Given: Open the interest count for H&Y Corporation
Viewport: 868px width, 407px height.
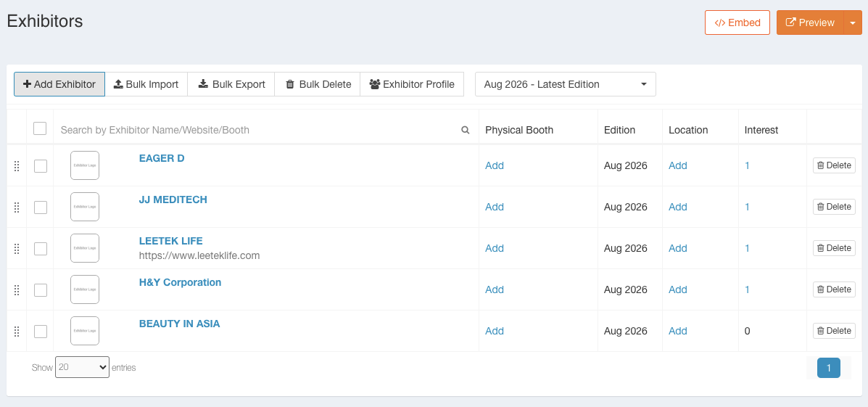Looking at the screenshot, I should (x=748, y=289).
